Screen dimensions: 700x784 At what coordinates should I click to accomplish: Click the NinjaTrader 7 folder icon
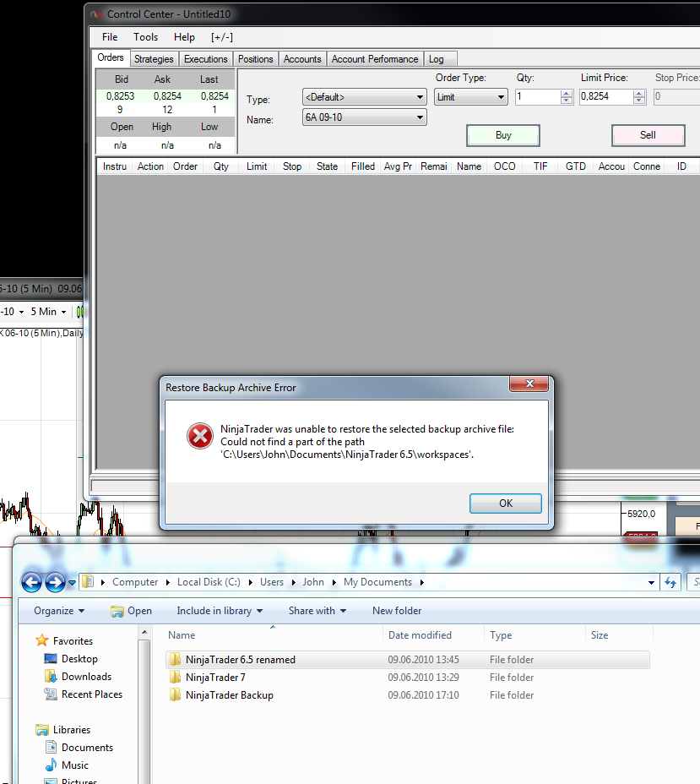pyautogui.click(x=175, y=678)
